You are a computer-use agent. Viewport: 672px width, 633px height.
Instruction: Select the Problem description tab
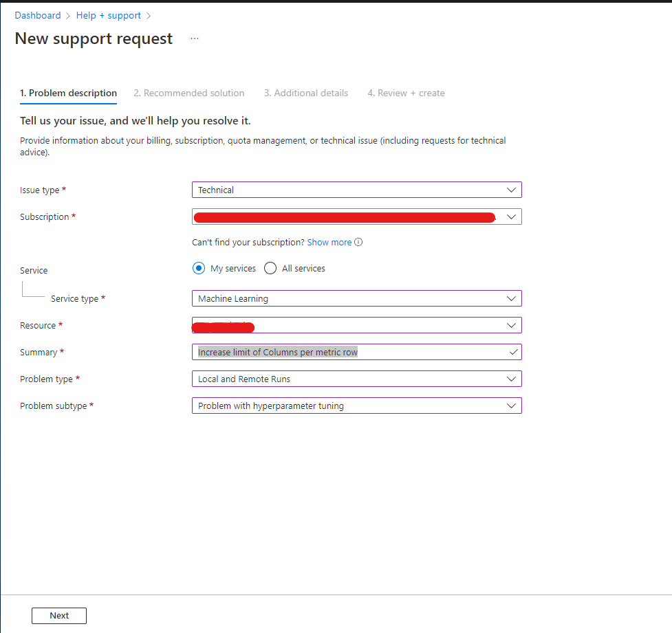[68, 93]
